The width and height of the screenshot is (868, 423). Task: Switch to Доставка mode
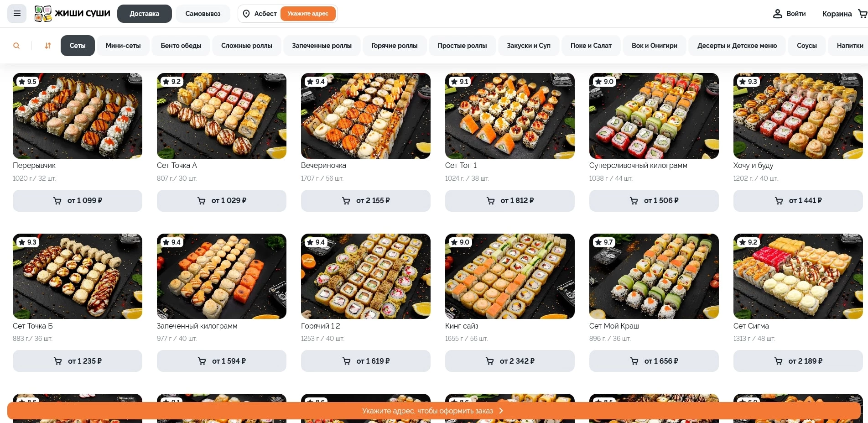[x=145, y=14]
